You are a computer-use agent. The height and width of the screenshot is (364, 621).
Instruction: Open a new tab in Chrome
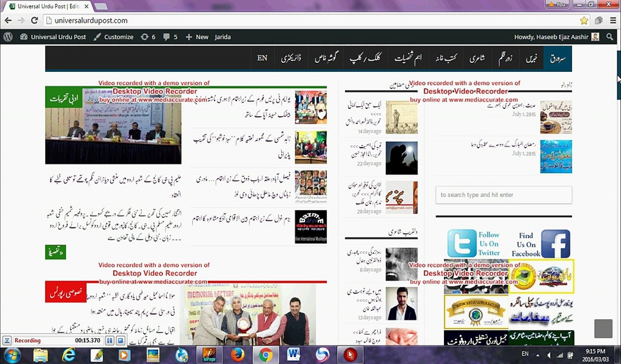[101, 7]
